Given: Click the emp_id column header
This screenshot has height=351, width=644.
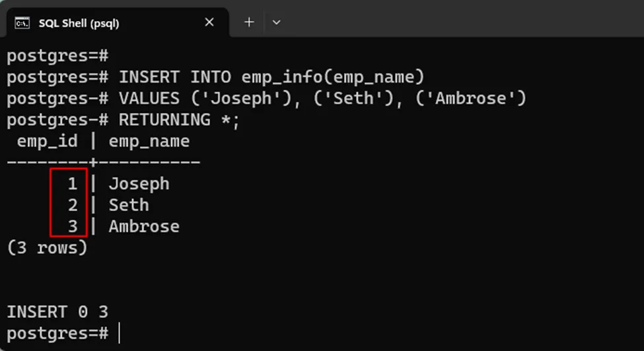Looking at the screenshot, I should tap(47, 141).
